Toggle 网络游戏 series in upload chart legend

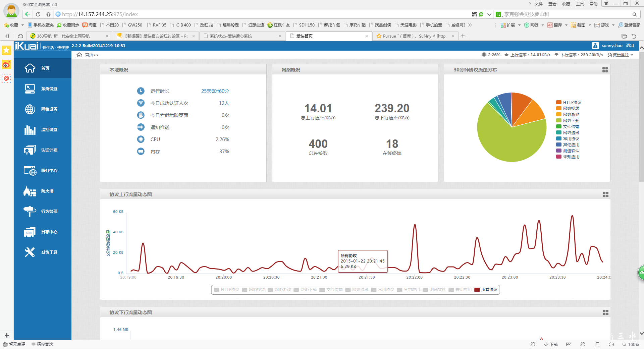[x=279, y=290]
